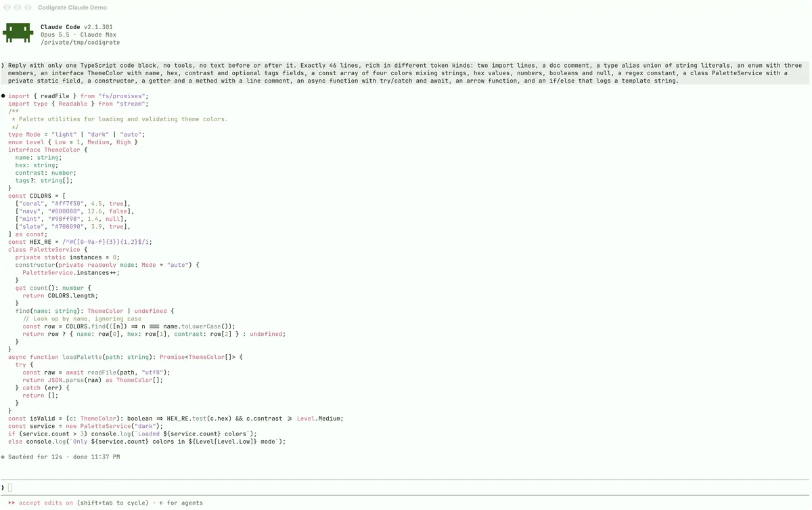Image resolution: width=812 pixels, height=510 pixels.
Task: Click the "type Mode = "light" | "dark" | "auto";" line
Action: 76,134
